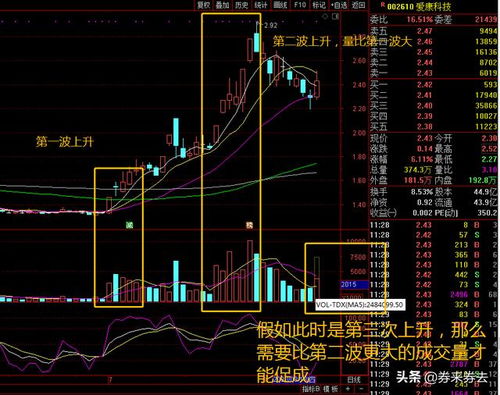Image resolution: width=500 pixels, height=395 pixels.
Task: Activate the 画线 drawing tool
Action: 280,5
